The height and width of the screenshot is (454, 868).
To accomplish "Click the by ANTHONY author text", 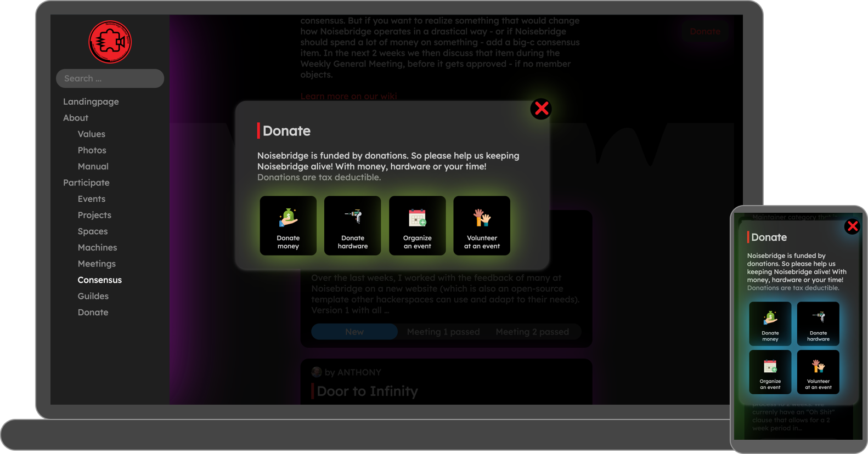I will [x=353, y=372].
